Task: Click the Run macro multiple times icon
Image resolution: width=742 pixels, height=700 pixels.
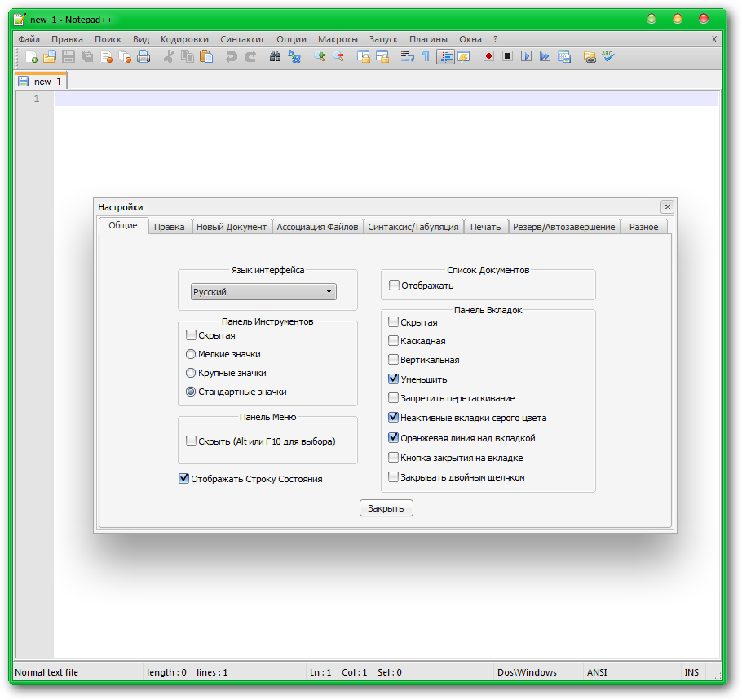Action: point(545,56)
